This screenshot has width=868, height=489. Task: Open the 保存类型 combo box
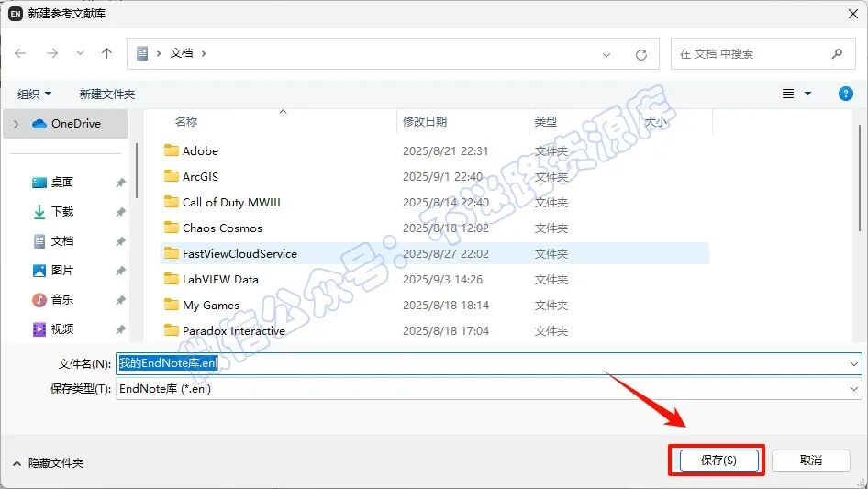point(489,389)
